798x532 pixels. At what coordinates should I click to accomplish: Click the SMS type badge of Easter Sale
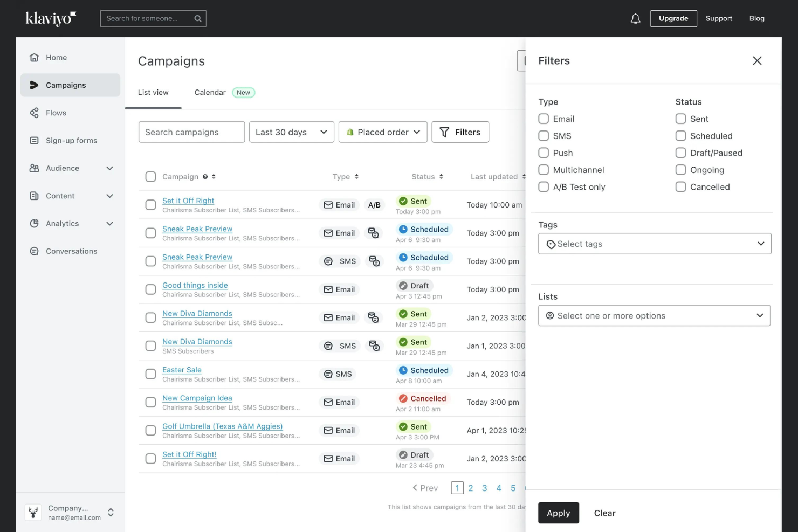pyautogui.click(x=338, y=374)
